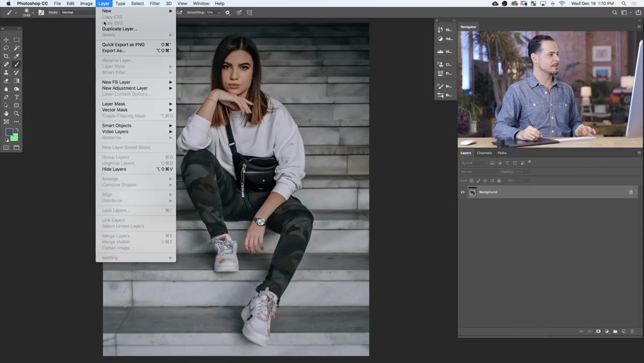This screenshot has width=644, height=363.
Task: Click the delete layer trash icon
Action: point(632,331)
